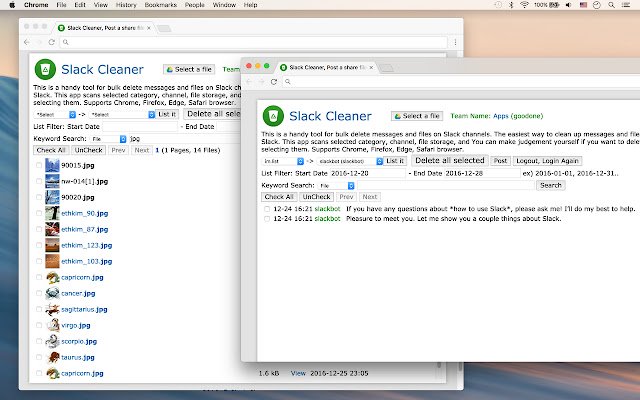640x400 pixels.
Task: Click the 90020.jpg thumbnail
Action: coord(52,197)
